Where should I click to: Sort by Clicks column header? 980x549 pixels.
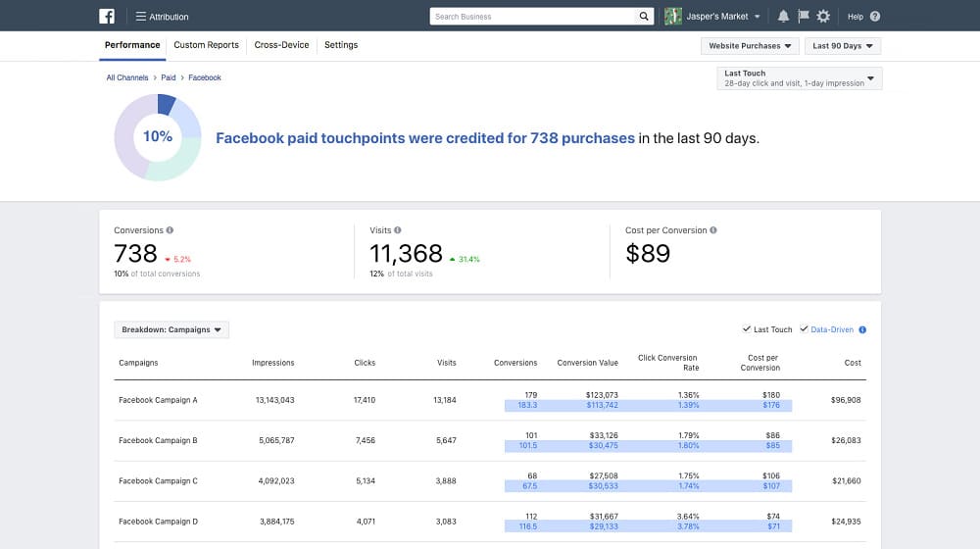point(365,363)
